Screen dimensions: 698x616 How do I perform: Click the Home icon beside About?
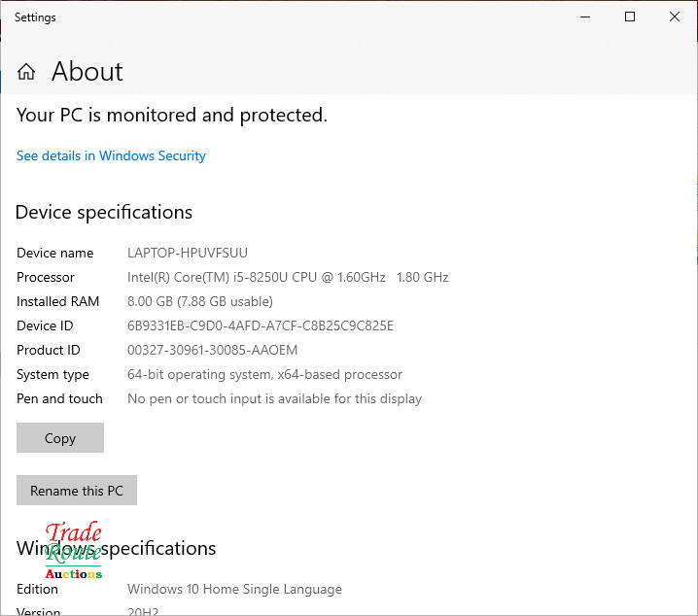26,72
